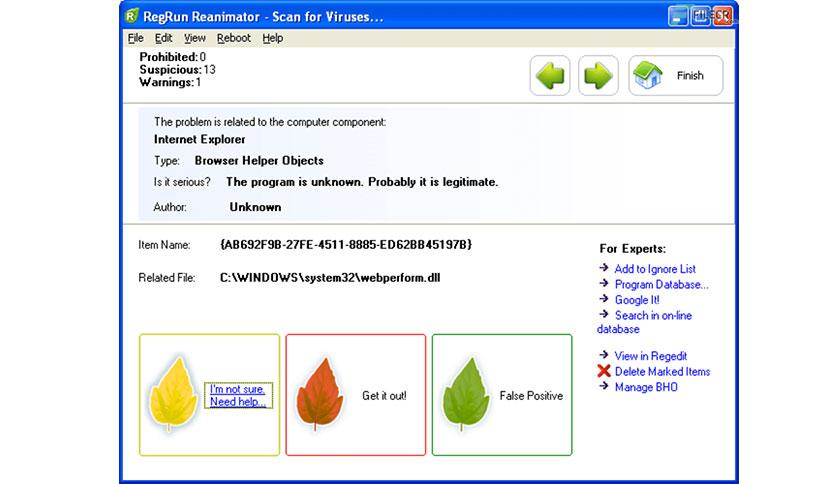Image resolution: width=836 pixels, height=484 pixels.
Task: Choose I'm not sure, Need help link
Action: click(x=238, y=396)
